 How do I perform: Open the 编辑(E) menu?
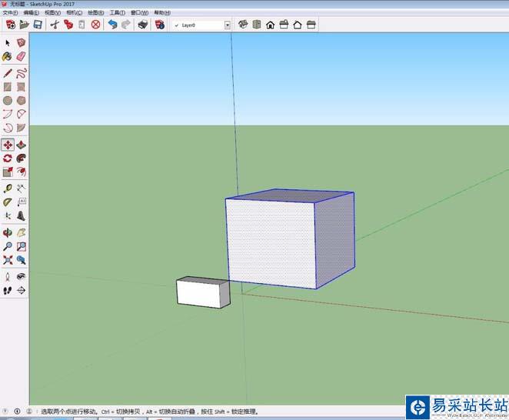(x=32, y=12)
